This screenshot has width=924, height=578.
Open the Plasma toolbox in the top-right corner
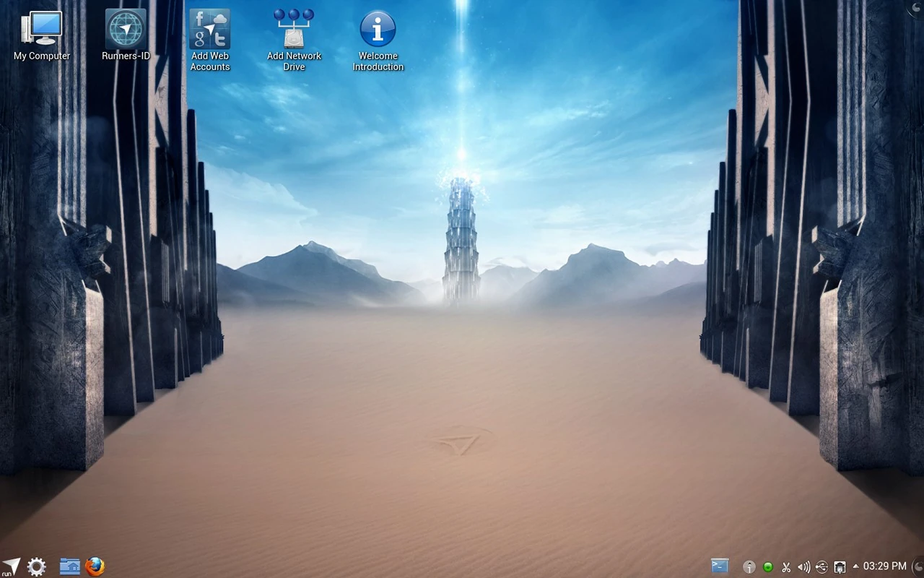pos(915,9)
